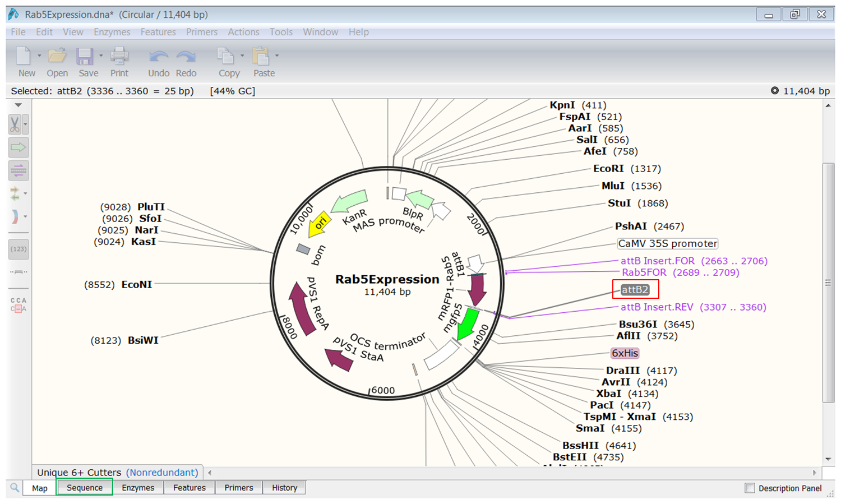Screen dimensions: 841x504
Task: Click the vertical scrollbar thumb on the map
Action: [828, 282]
